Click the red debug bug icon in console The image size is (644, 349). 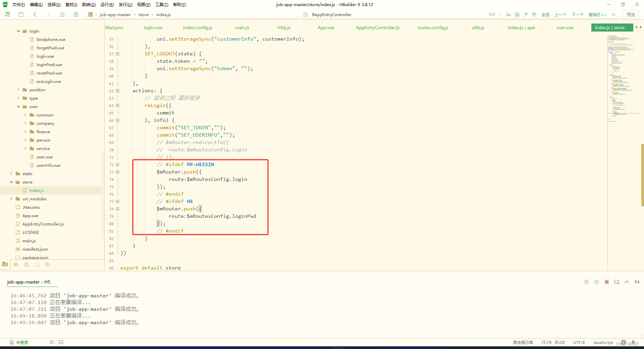pos(586,282)
